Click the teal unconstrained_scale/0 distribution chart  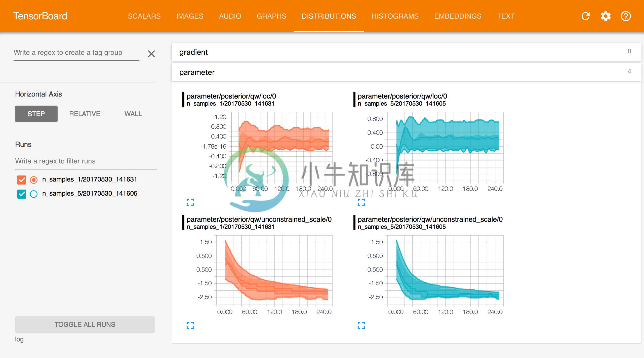[x=446, y=270]
